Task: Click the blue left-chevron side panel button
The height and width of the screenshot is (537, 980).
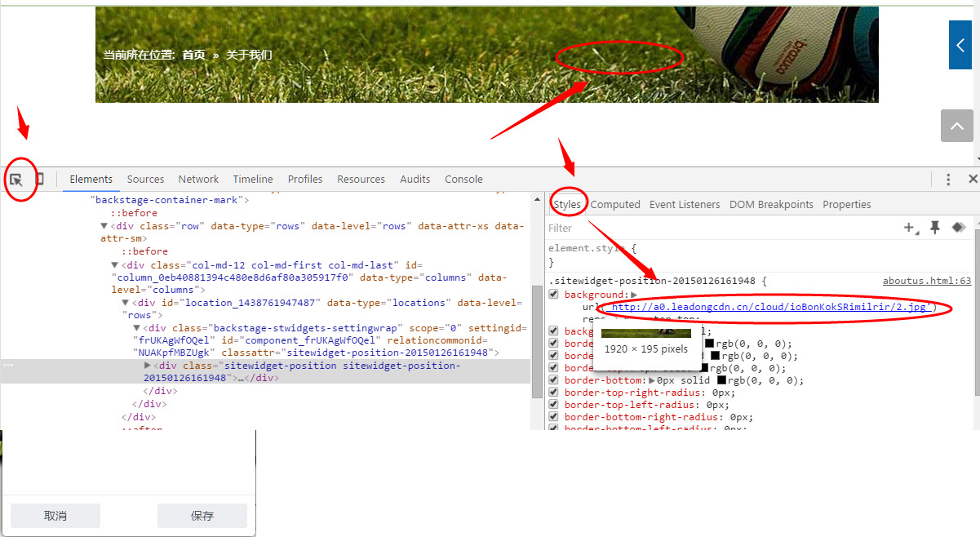Action: tap(960, 45)
